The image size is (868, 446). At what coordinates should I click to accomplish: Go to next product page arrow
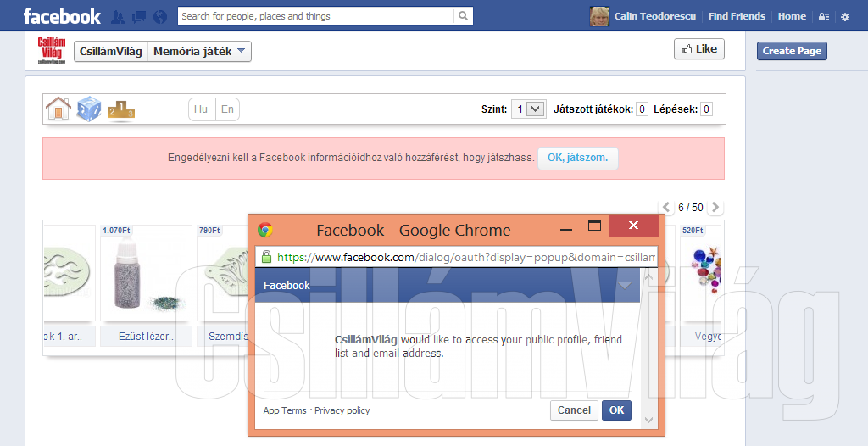[715, 207]
